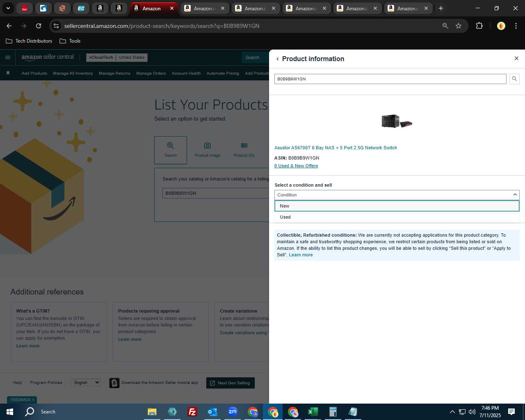Close the Product information panel
The image size is (525, 420).
pos(516,59)
